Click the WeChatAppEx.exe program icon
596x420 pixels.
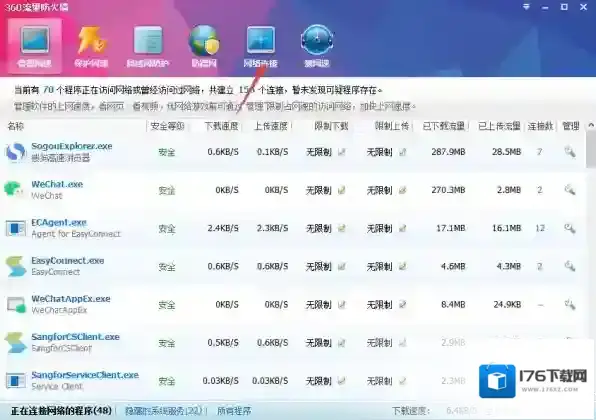(x=16, y=305)
